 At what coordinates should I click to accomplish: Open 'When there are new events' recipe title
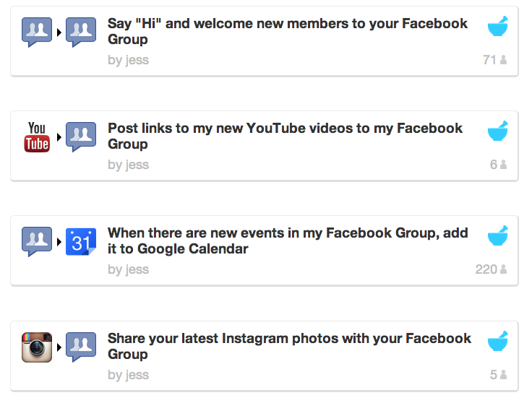tap(288, 240)
